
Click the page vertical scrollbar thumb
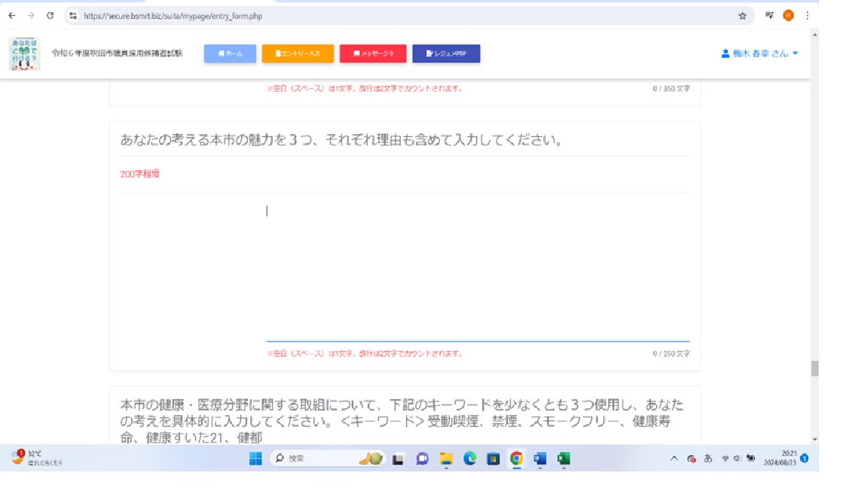(x=815, y=368)
